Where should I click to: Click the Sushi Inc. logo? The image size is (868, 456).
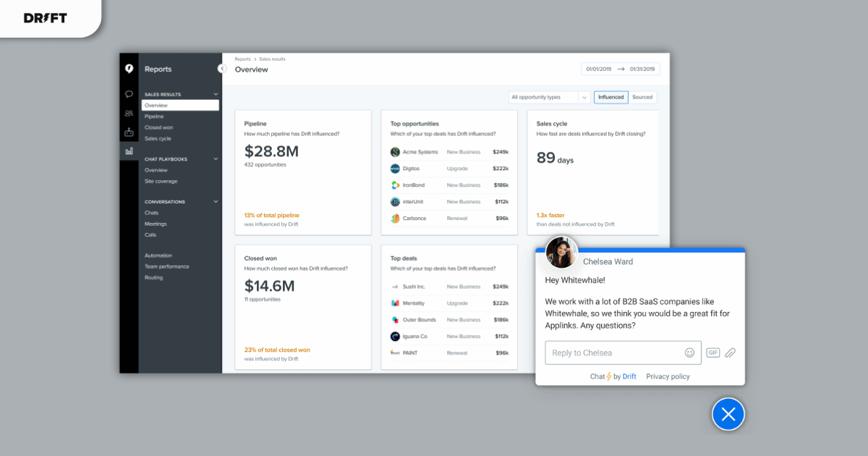pos(395,287)
